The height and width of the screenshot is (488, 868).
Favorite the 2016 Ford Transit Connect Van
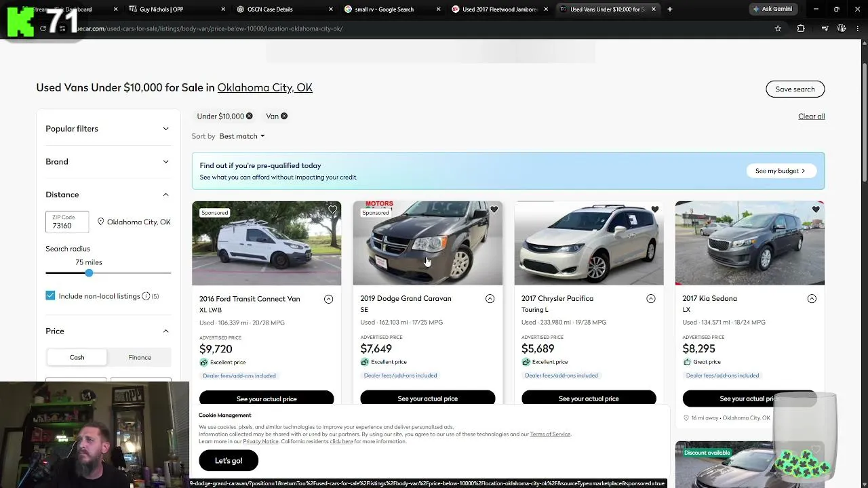(332, 209)
